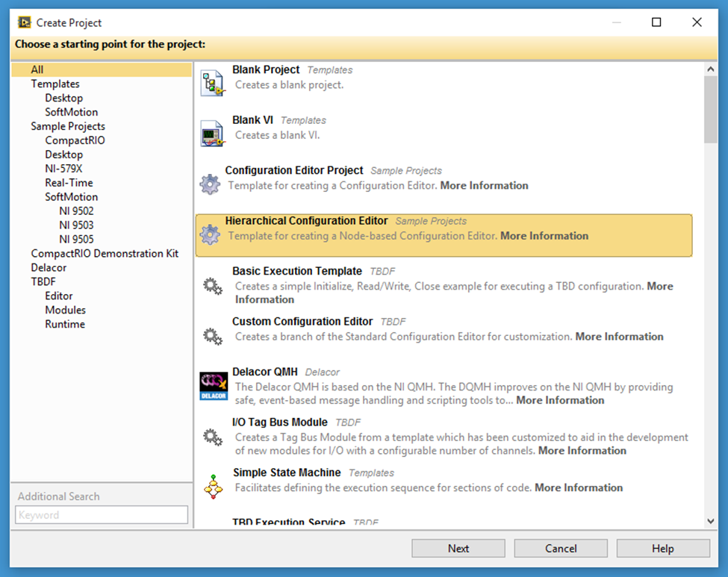Open More Information for Configuration Editor Project
The width and height of the screenshot is (728, 577).
coord(485,186)
